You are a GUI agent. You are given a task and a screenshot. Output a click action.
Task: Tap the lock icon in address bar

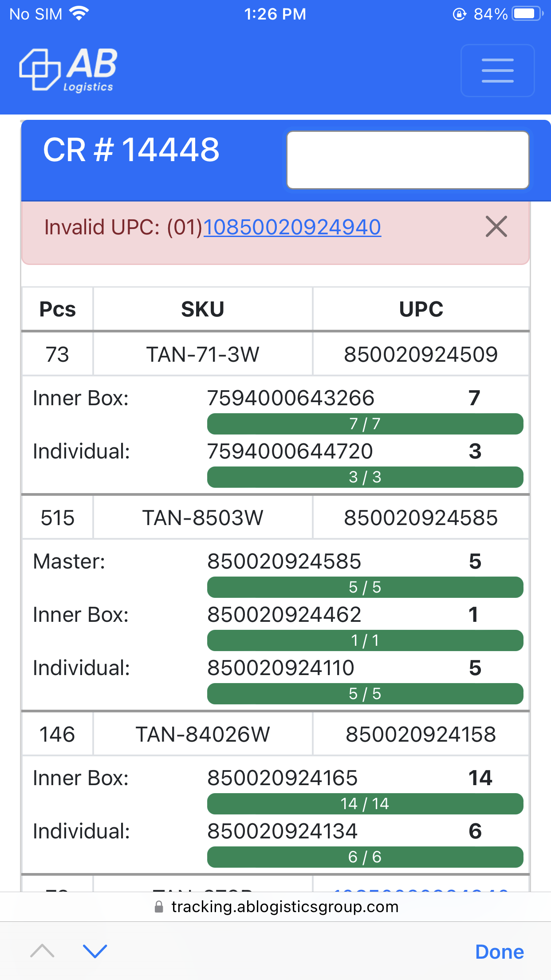159,907
